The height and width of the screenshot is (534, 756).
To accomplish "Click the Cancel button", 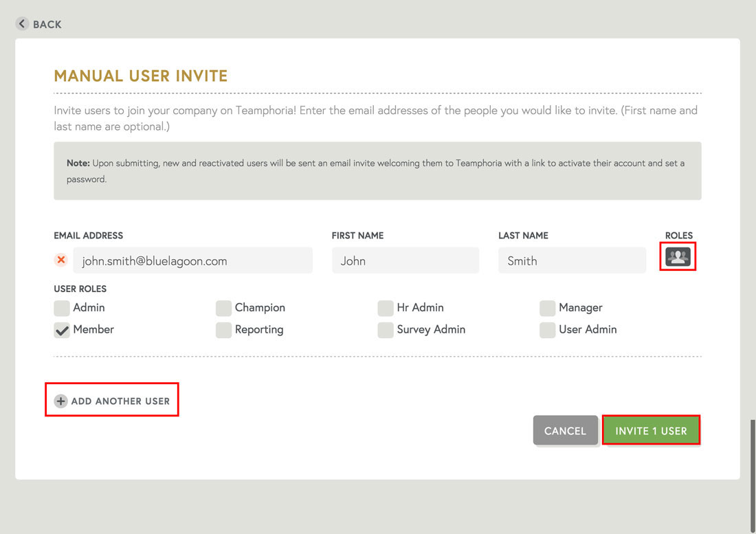I will point(565,430).
